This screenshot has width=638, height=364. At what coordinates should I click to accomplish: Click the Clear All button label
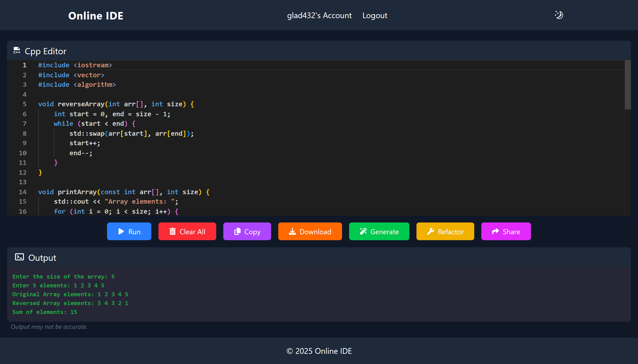(192, 232)
